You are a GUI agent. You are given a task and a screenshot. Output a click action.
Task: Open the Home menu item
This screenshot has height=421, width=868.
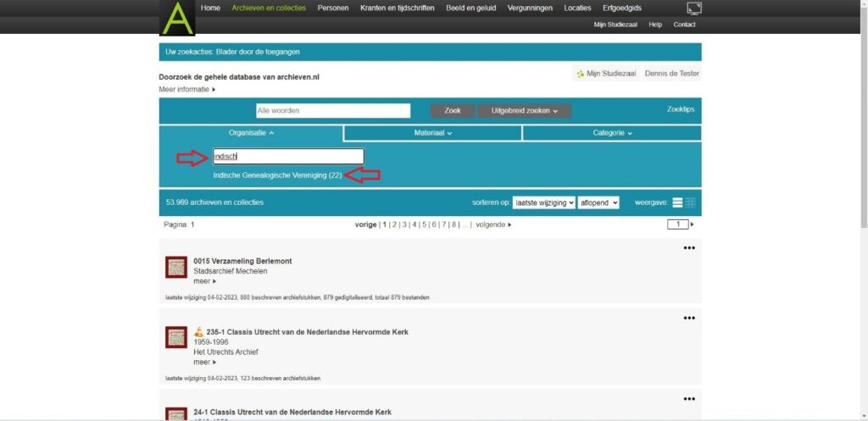(210, 8)
